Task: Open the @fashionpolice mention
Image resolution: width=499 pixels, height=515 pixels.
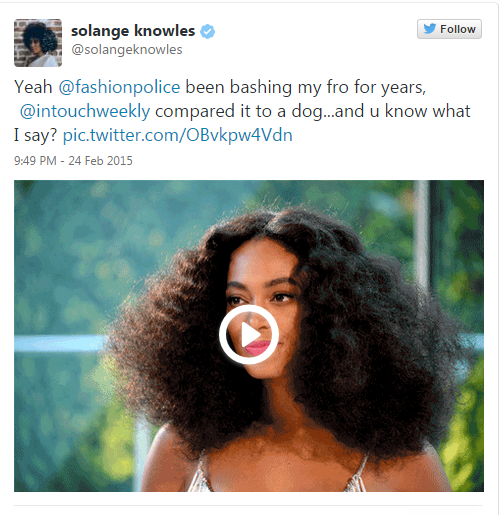Action: 119,87
